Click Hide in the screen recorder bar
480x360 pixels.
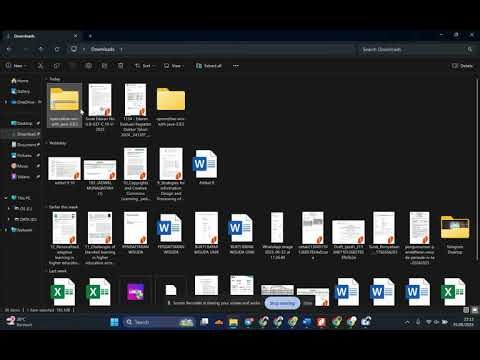coord(308,303)
